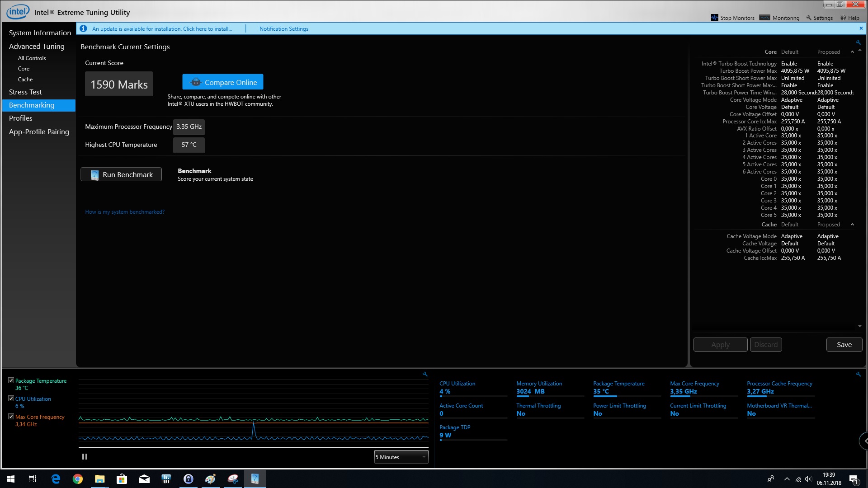868x488 pixels.
Task: Open the Help menu
Action: click(x=849, y=18)
